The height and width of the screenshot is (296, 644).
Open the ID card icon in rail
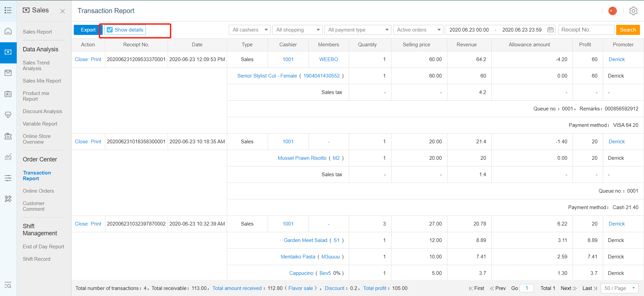(8, 94)
